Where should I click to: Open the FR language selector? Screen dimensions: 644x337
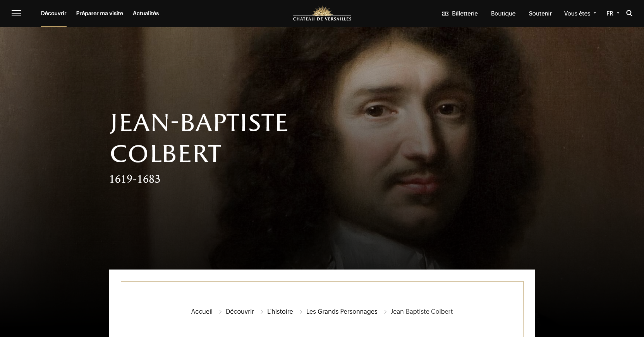point(613,14)
